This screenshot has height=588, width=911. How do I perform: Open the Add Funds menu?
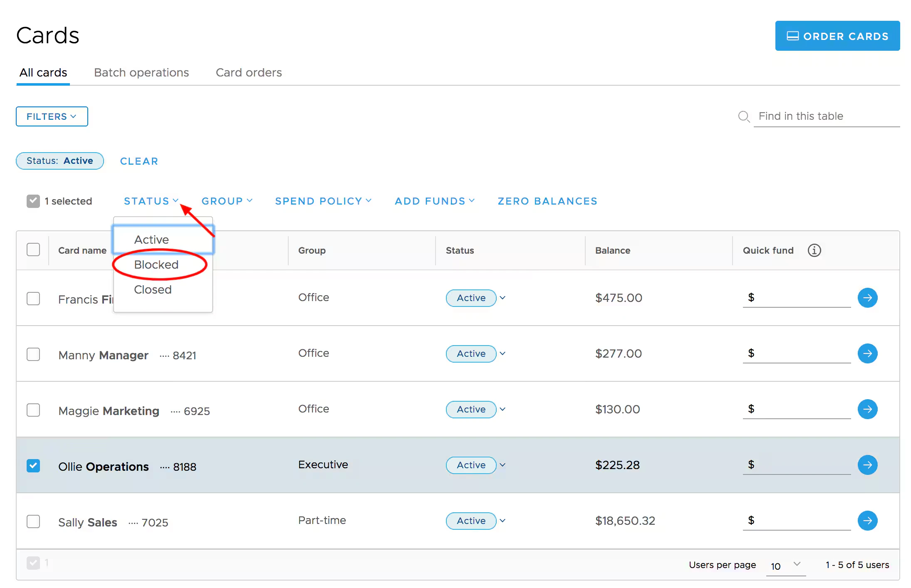[434, 201]
